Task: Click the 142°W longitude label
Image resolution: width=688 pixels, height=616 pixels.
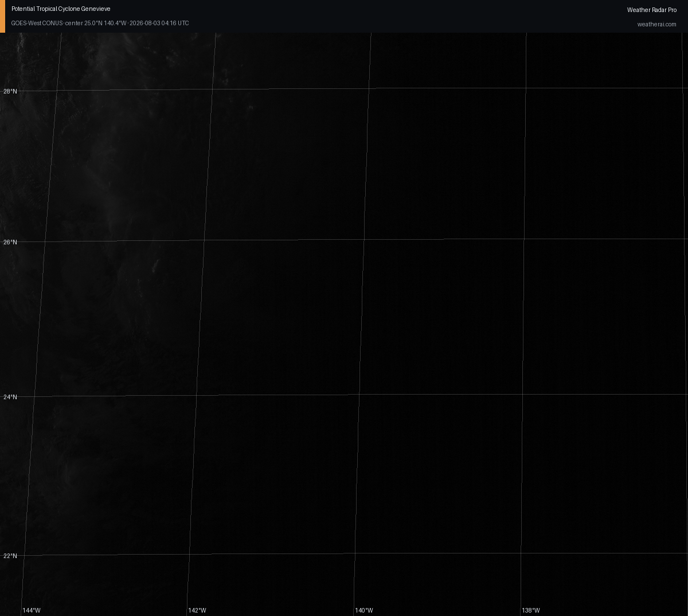Action: coord(197,610)
